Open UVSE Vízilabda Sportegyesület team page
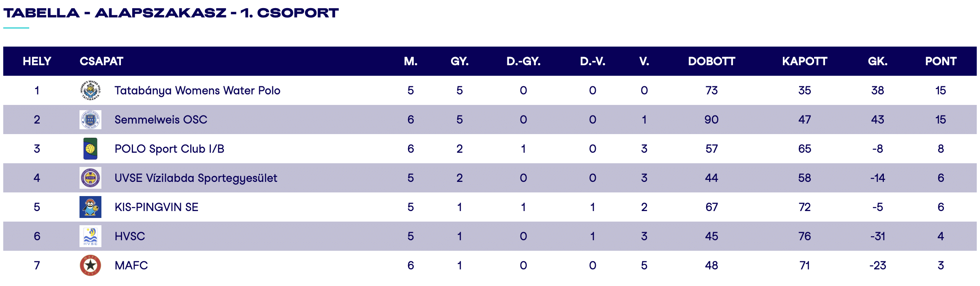The height and width of the screenshot is (286, 980). coord(196,178)
